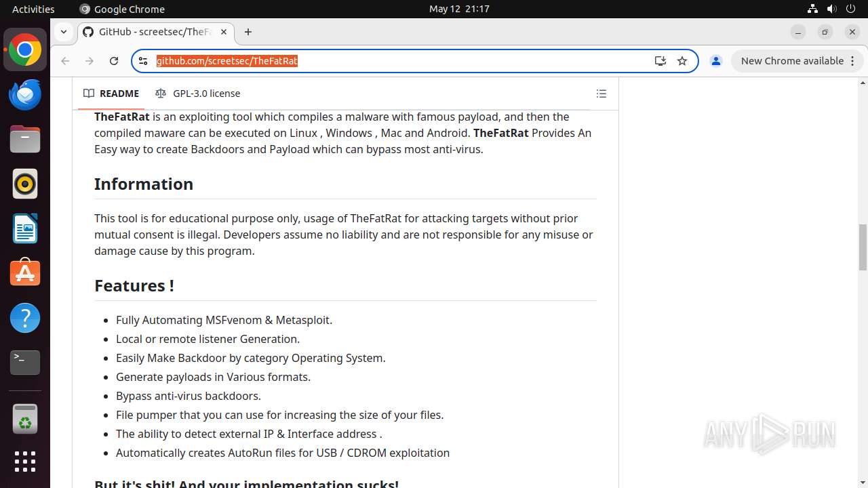Click 'Local or remote listener Generation.' bullet

(208, 339)
